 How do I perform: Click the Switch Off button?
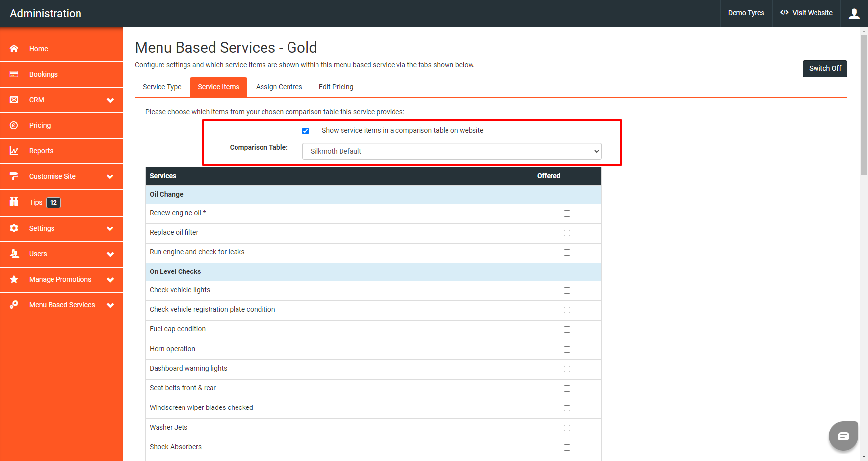click(x=824, y=68)
